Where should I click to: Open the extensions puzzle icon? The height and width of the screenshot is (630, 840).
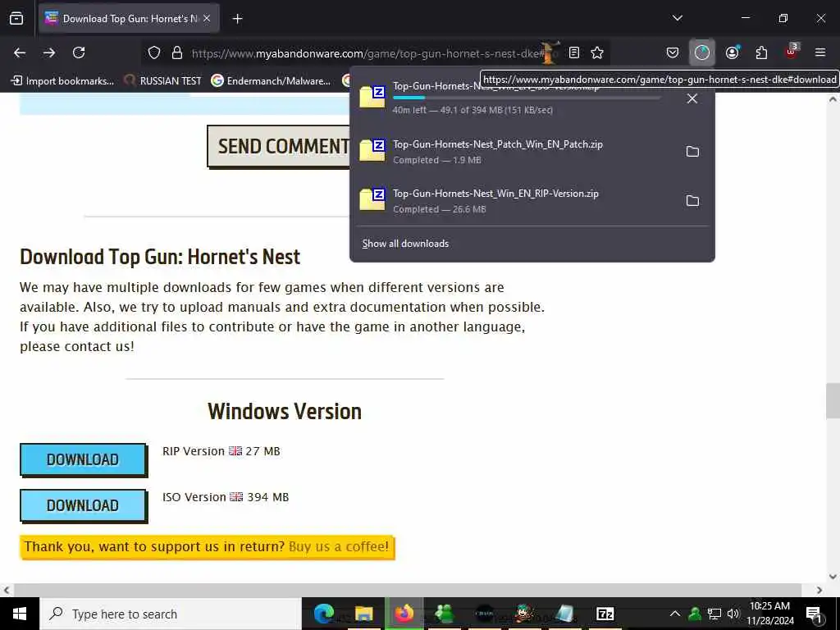point(761,52)
